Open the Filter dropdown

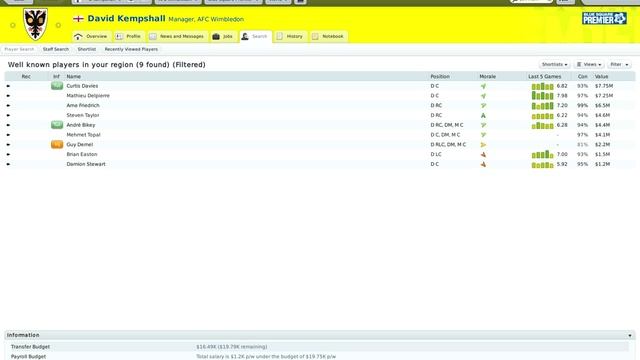point(620,64)
